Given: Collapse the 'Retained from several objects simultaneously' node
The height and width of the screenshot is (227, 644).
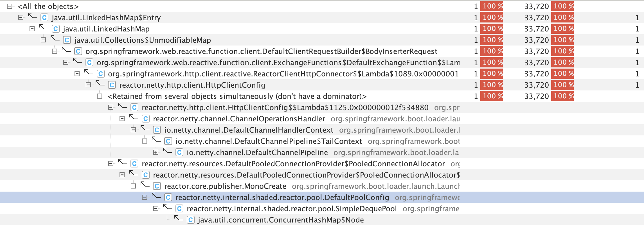Looking at the screenshot, I should click(x=99, y=96).
